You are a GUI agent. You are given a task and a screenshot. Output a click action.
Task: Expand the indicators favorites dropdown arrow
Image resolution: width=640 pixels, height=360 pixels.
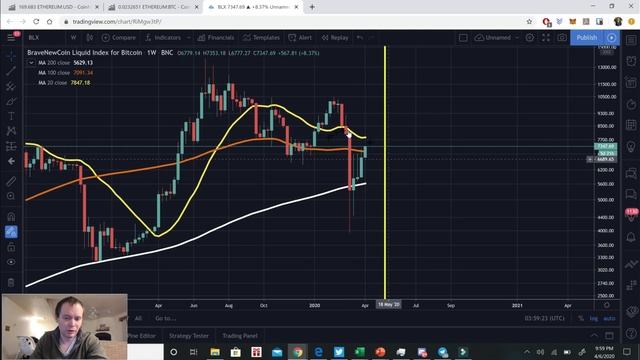pyautogui.click(x=188, y=38)
